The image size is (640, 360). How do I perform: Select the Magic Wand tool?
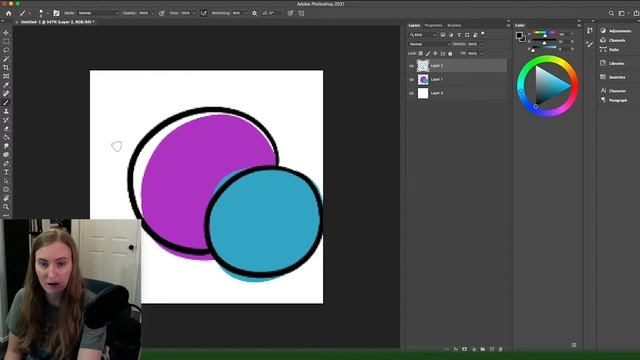(6, 59)
